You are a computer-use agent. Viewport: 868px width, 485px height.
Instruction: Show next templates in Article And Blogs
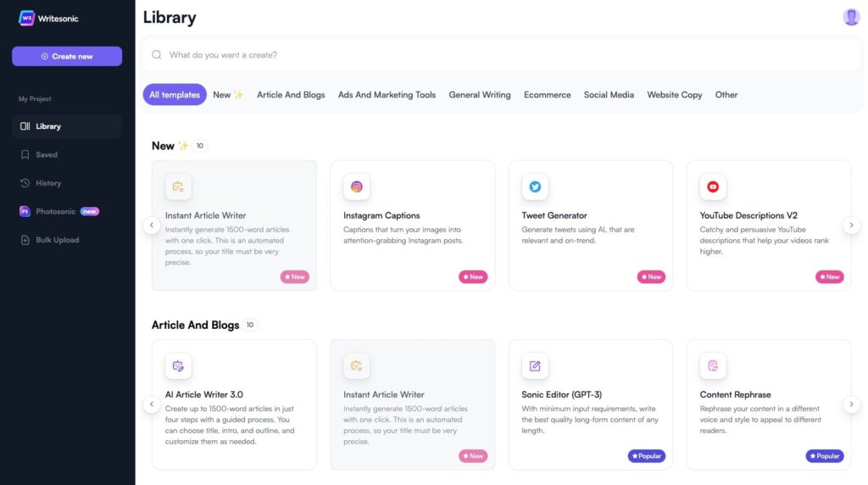(x=851, y=404)
